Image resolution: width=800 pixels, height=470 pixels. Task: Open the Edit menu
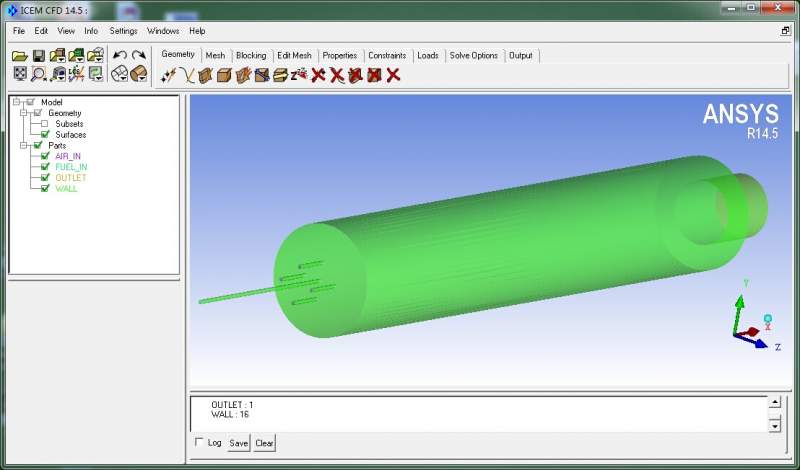point(41,31)
